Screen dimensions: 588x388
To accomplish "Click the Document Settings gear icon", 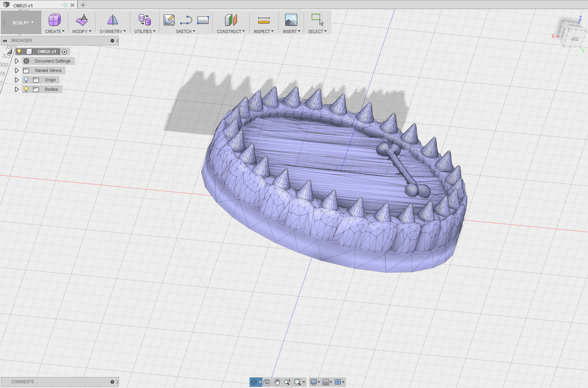I will pyautogui.click(x=26, y=61).
